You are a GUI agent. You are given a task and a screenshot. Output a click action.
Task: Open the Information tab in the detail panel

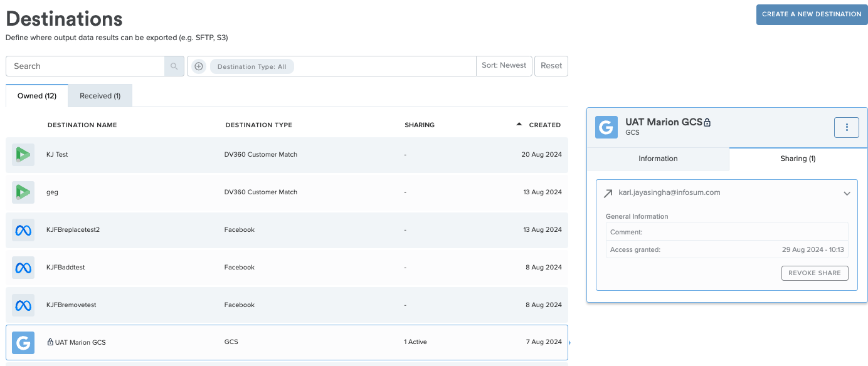(658, 159)
